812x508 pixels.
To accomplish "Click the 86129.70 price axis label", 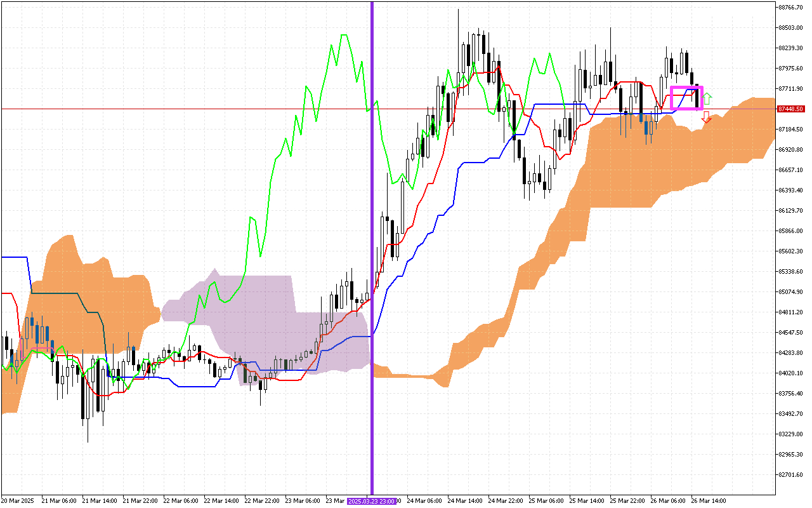I will click(790, 211).
